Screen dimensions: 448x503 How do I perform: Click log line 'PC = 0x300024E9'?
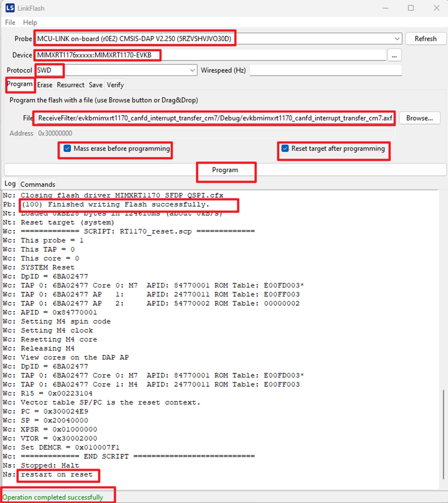pyautogui.click(x=54, y=411)
